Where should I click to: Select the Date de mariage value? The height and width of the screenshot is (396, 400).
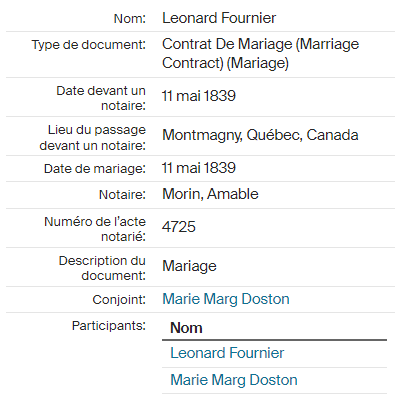click(199, 168)
